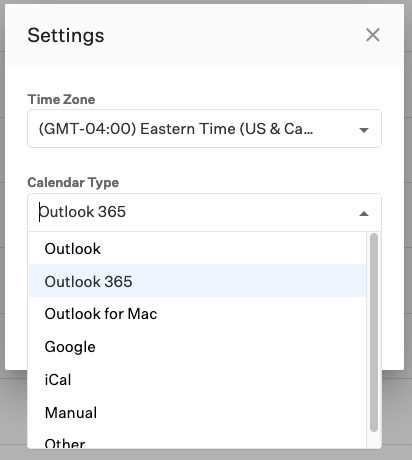Click the Eastern Time zone combo box text
Screen dimensions: 412x460
(x=176, y=129)
